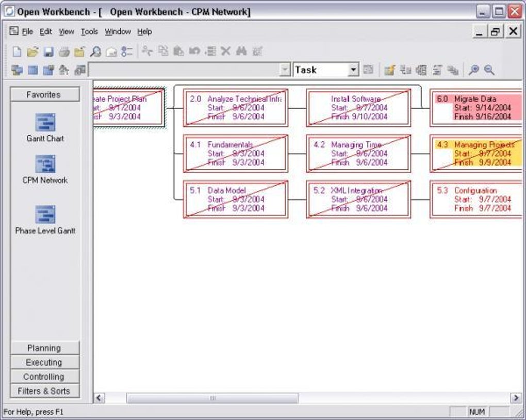This screenshot has width=526, height=420.
Task: Save the project using the floppy disk icon
Action: point(48,52)
